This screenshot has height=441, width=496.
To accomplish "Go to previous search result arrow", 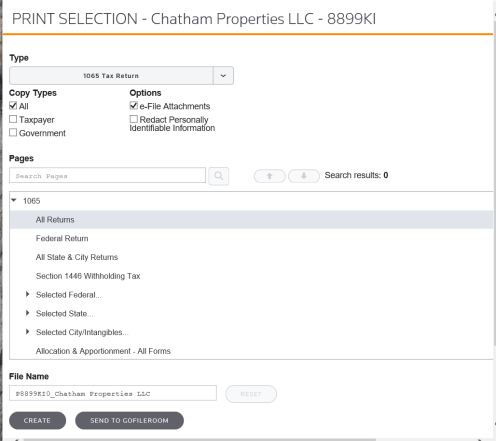I will (269, 176).
